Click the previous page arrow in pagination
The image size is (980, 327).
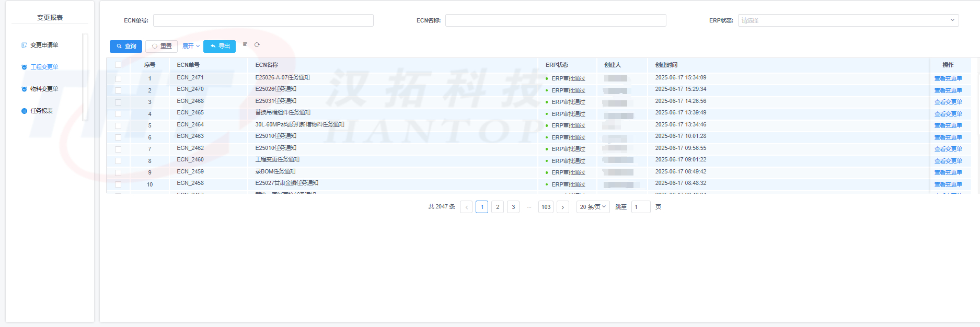click(x=466, y=207)
